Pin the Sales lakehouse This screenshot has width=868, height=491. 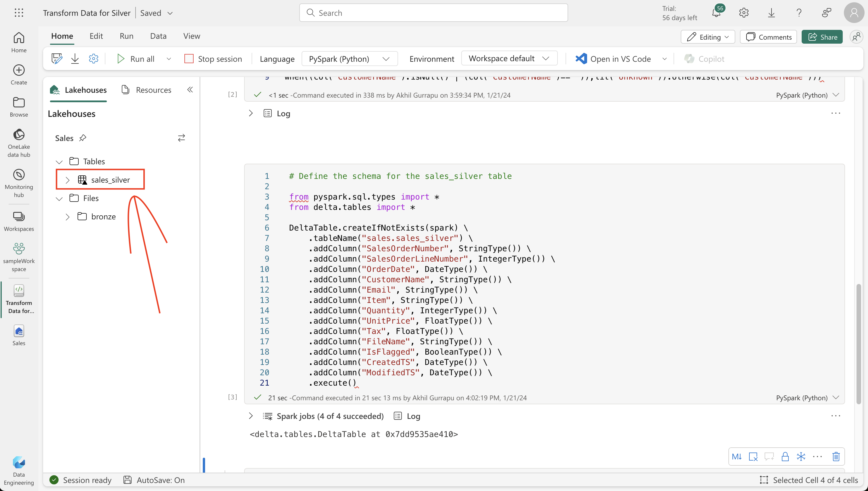[83, 138]
